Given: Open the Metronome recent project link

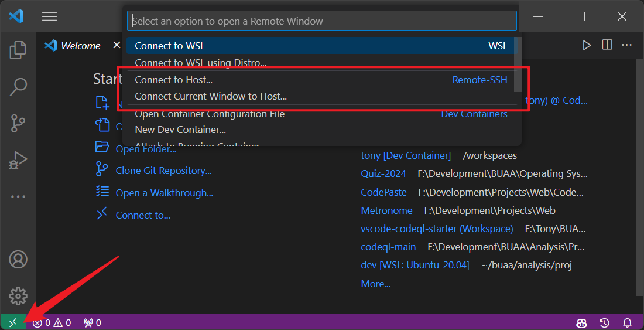Looking at the screenshot, I should (x=386, y=210).
